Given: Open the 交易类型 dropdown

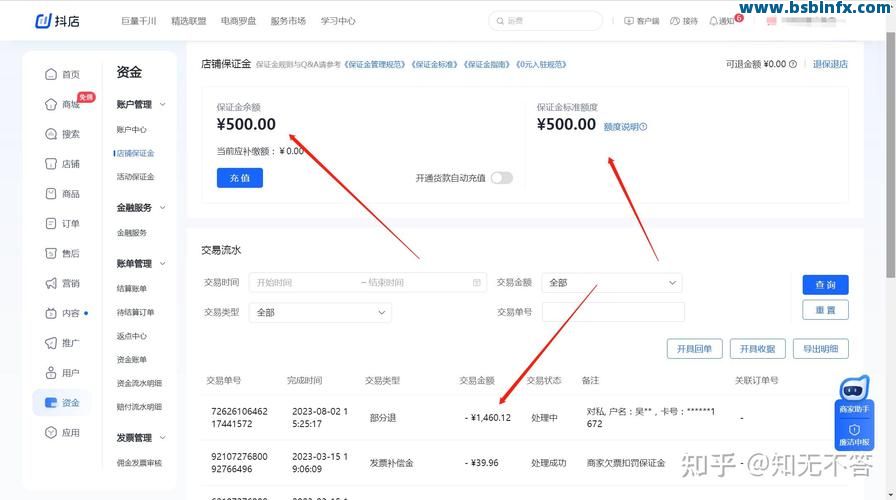Looking at the screenshot, I should (320, 312).
